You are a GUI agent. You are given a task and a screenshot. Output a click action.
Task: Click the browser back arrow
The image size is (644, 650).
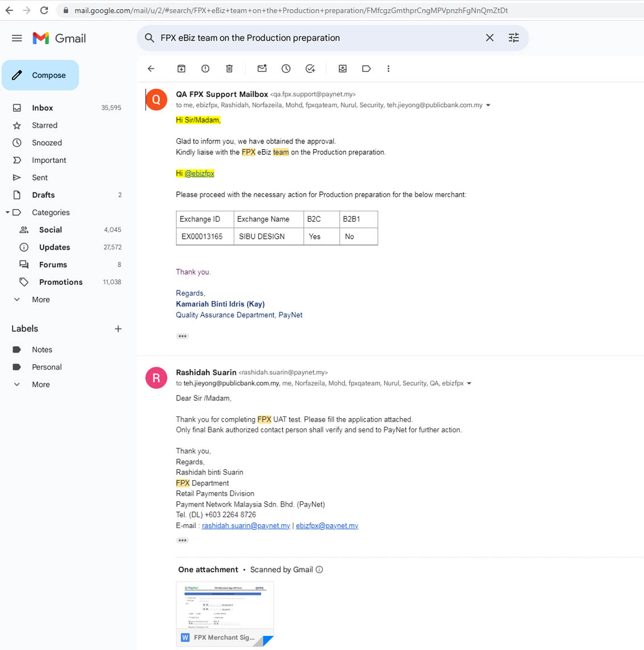point(9,10)
